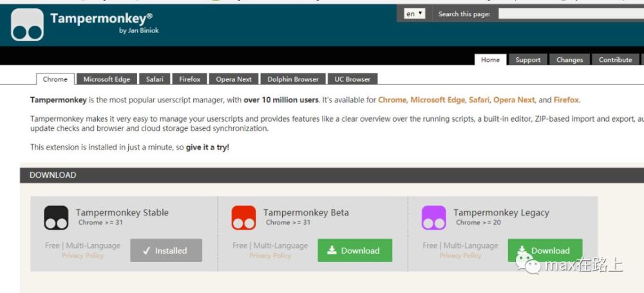Focus the Search this page field

[x=571, y=14]
